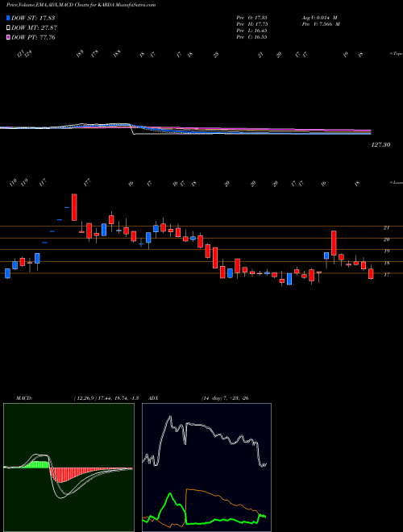Click the chart title mentioning MunafaSutra.com

(81, 6)
